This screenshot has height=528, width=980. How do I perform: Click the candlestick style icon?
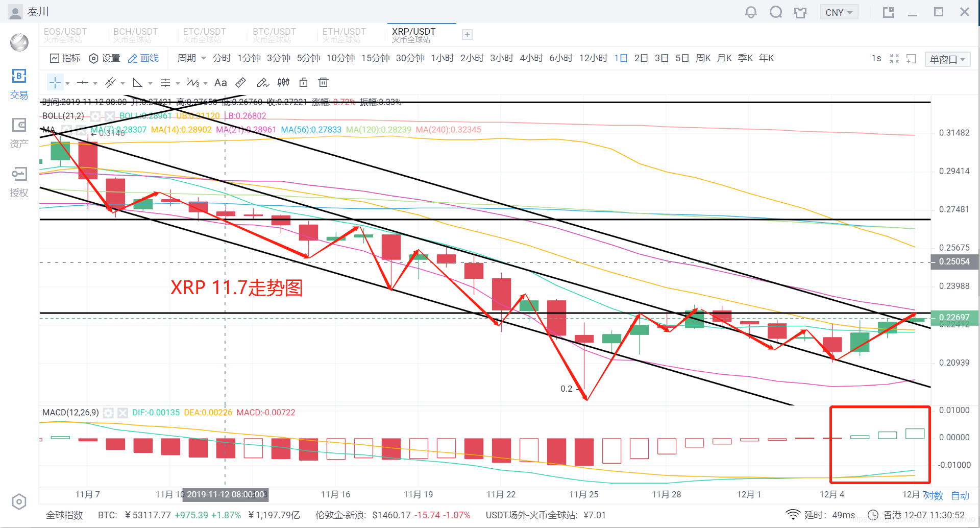[x=283, y=83]
